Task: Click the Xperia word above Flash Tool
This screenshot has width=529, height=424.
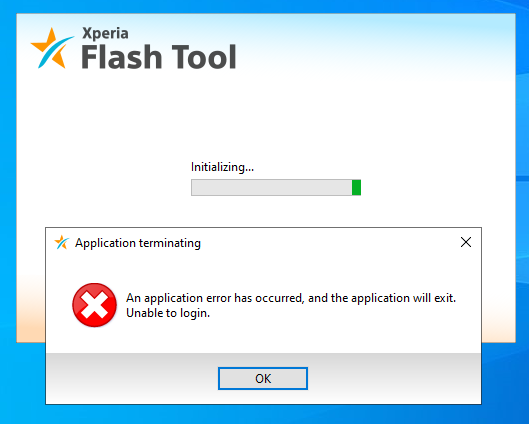Action: (x=105, y=33)
